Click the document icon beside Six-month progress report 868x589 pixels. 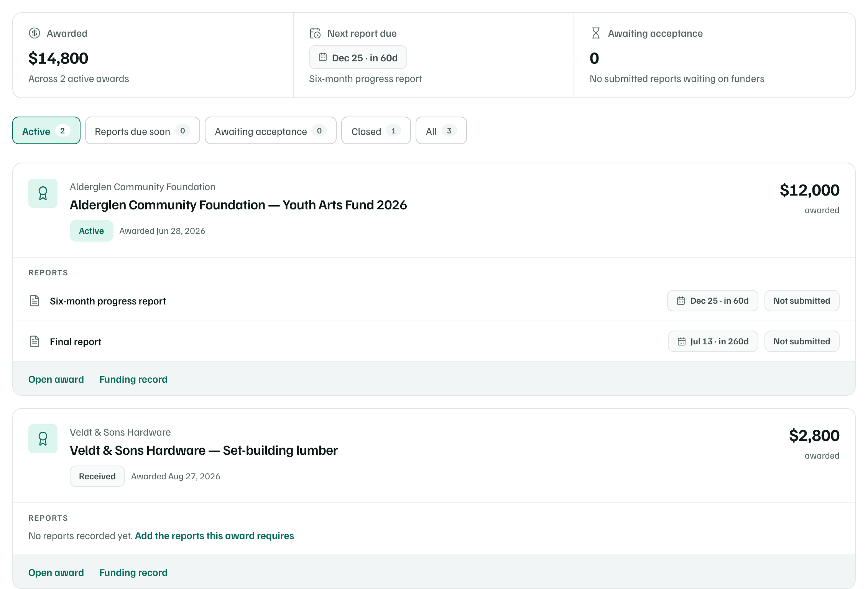pos(35,301)
